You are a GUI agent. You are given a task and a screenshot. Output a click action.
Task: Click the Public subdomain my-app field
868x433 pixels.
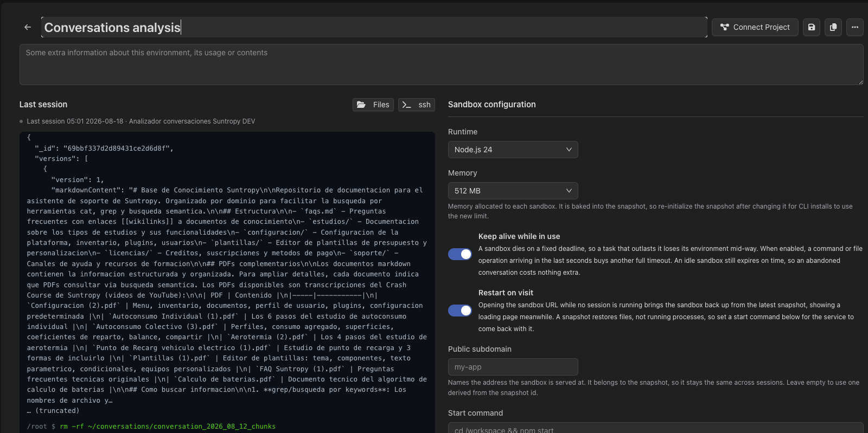click(513, 367)
